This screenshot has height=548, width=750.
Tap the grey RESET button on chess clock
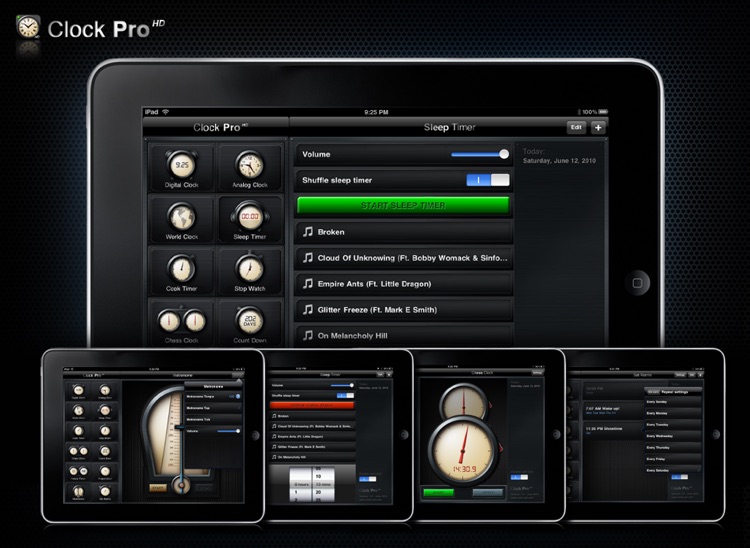click(487, 493)
